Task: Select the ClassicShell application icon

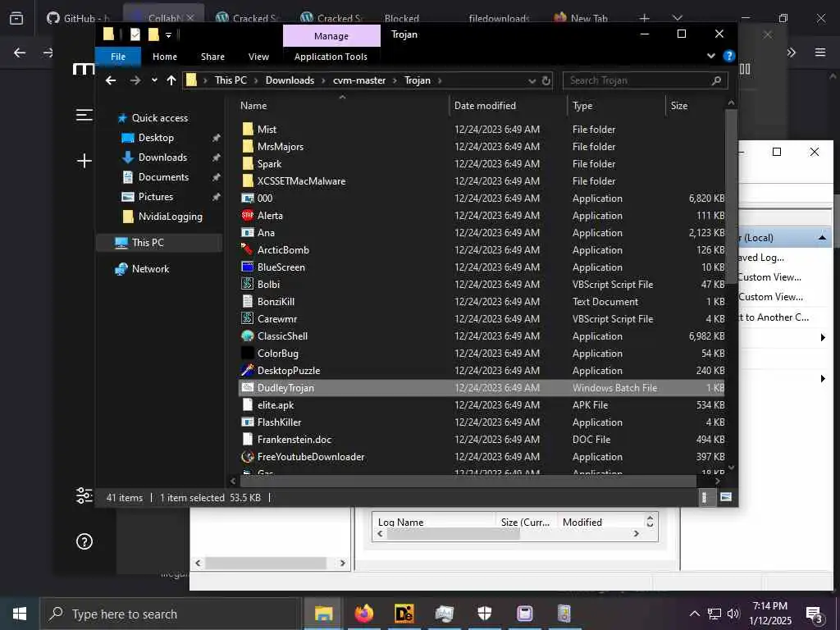Action: [248, 336]
